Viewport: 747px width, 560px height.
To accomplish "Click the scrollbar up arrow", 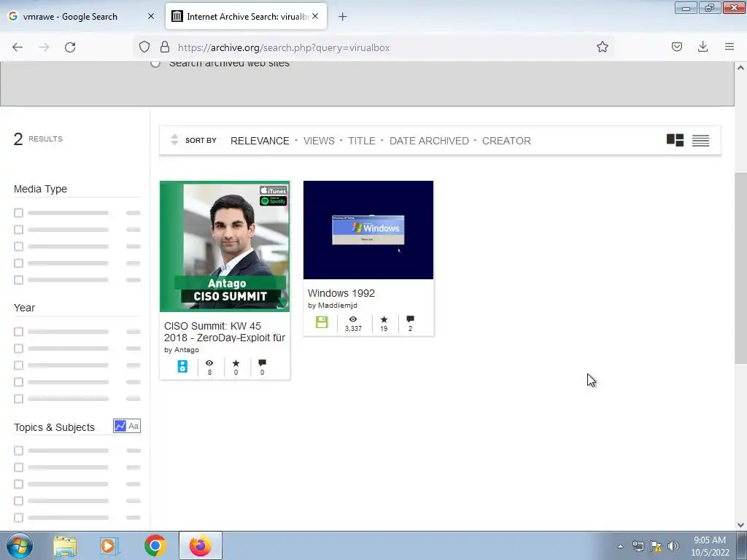I will pyautogui.click(x=740, y=68).
